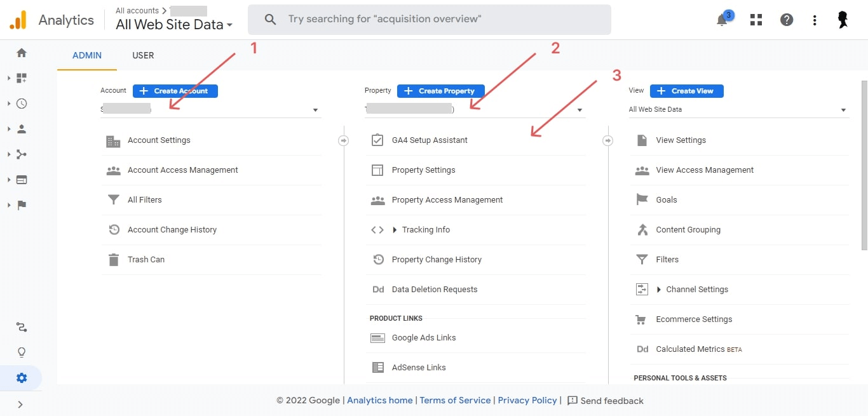Expand the Audience sidebar section
The width and height of the screenshot is (868, 416).
coord(9,129)
